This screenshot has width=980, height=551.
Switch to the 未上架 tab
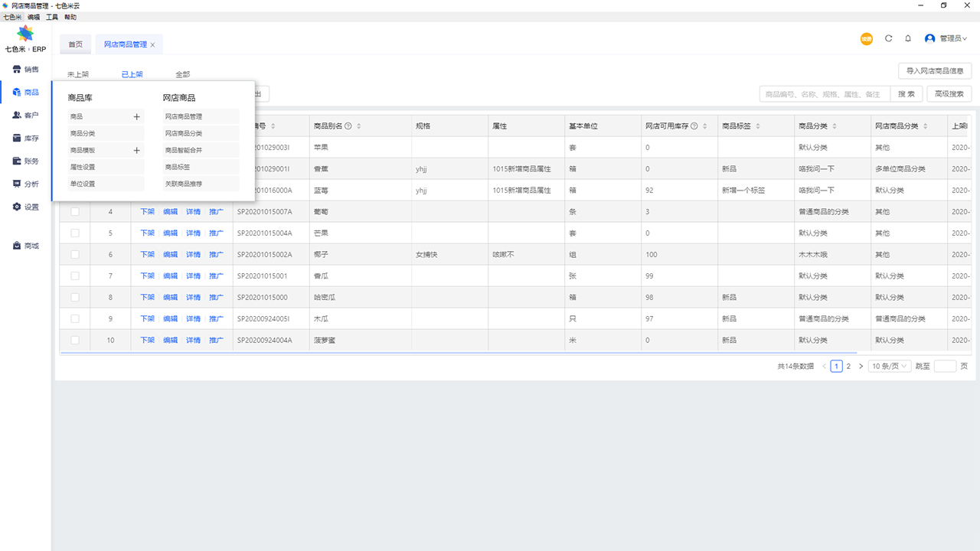click(x=77, y=73)
